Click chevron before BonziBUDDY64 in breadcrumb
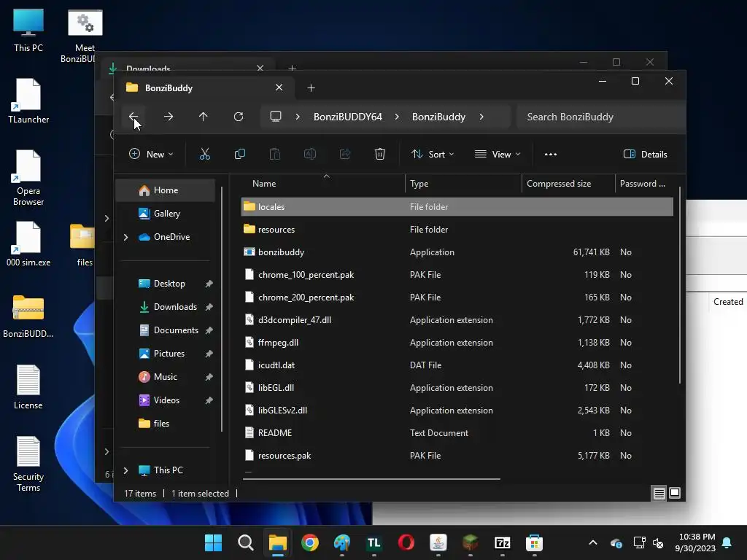The height and width of the screenshot is (560, 747). (x=298, y=117)
